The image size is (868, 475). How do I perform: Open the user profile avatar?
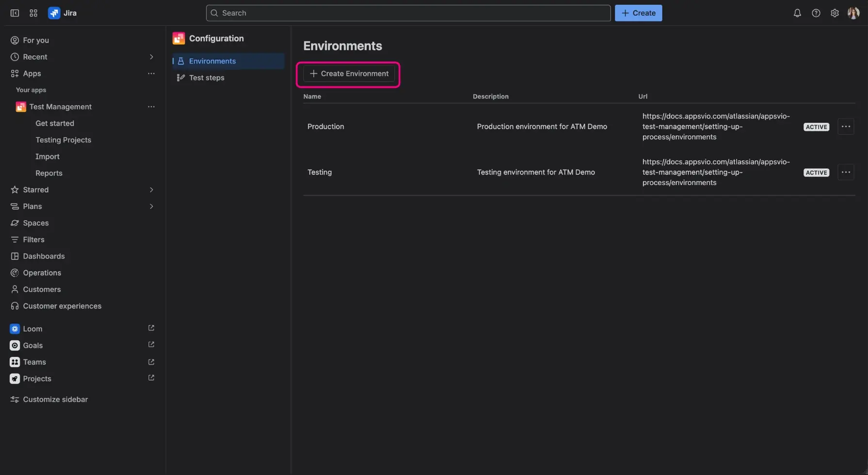tap(853, 13)
